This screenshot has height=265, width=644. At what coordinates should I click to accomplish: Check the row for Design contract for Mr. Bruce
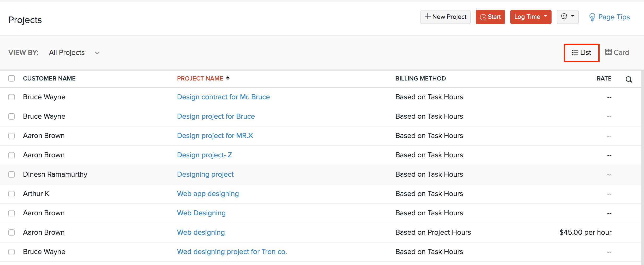[x=11, y=97]
